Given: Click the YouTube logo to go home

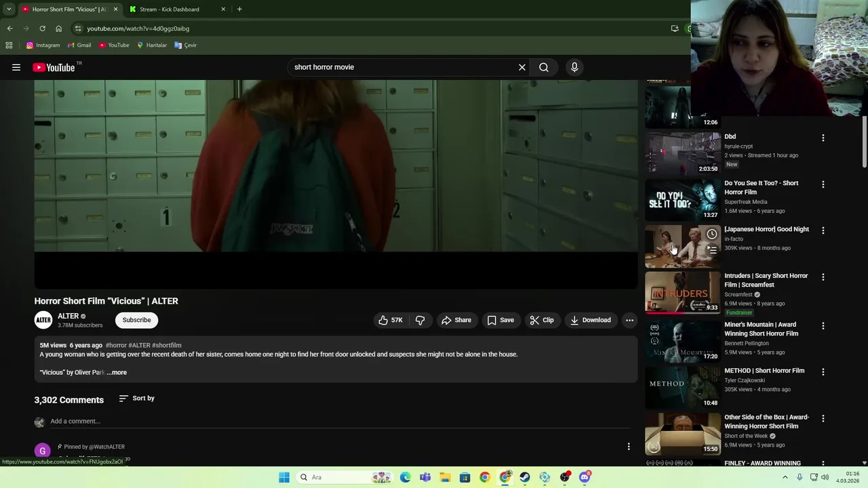Looking at the screenshot, I should 54,67.
